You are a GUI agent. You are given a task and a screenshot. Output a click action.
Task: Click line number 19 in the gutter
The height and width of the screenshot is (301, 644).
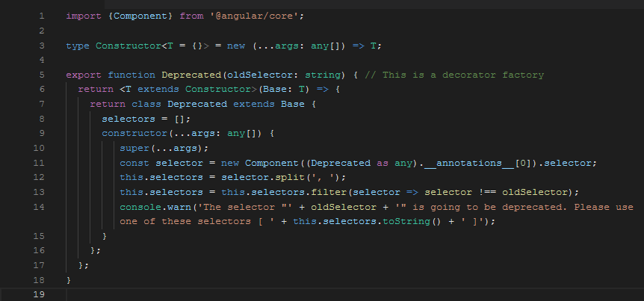coord(39,294)
